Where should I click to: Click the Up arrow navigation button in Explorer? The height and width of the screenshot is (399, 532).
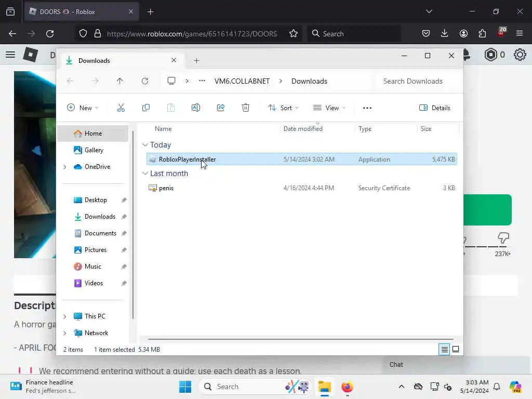120,81
